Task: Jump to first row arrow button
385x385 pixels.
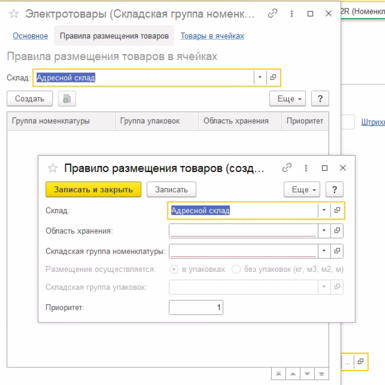Action: coord(279,374)
